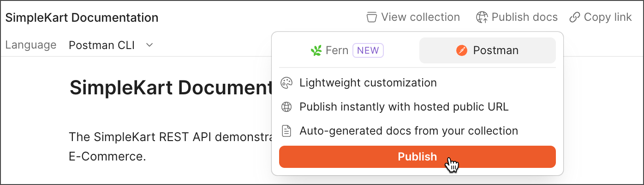Select the Postman tab

pos(487,50)
